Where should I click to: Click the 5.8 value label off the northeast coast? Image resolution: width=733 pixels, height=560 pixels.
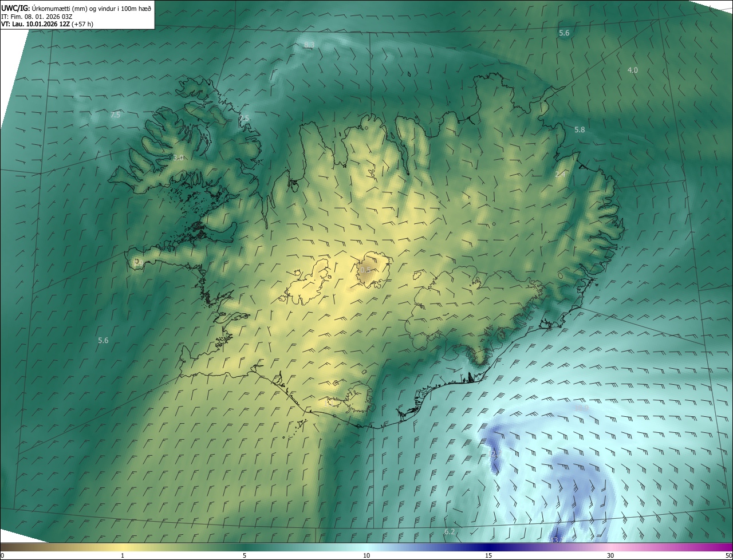pos(580,130)
